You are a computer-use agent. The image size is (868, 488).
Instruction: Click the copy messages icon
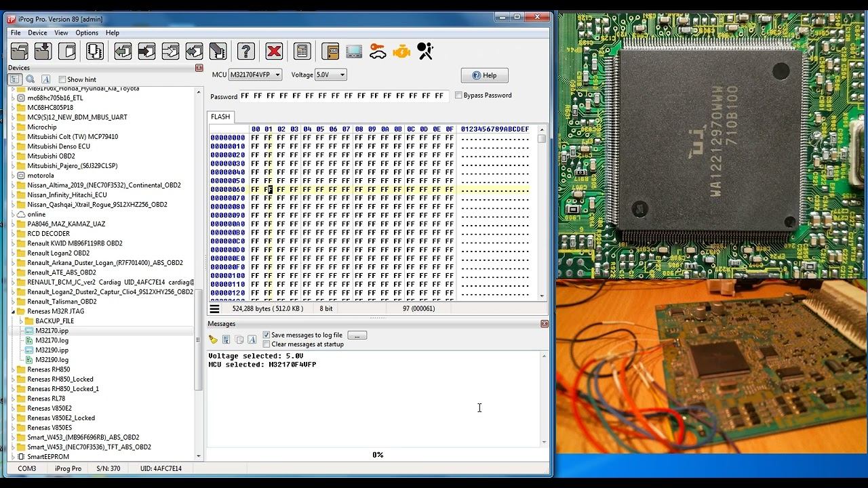(x=239, y=340)
